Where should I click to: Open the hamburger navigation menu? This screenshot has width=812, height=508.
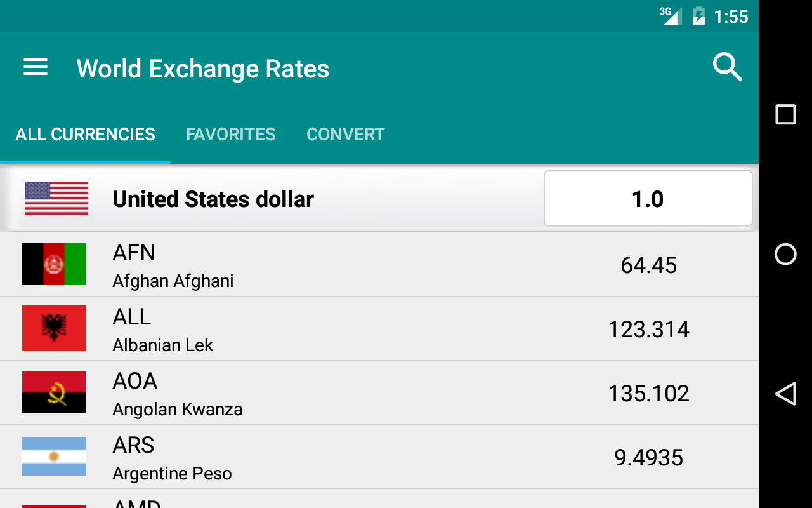[36, 68]
